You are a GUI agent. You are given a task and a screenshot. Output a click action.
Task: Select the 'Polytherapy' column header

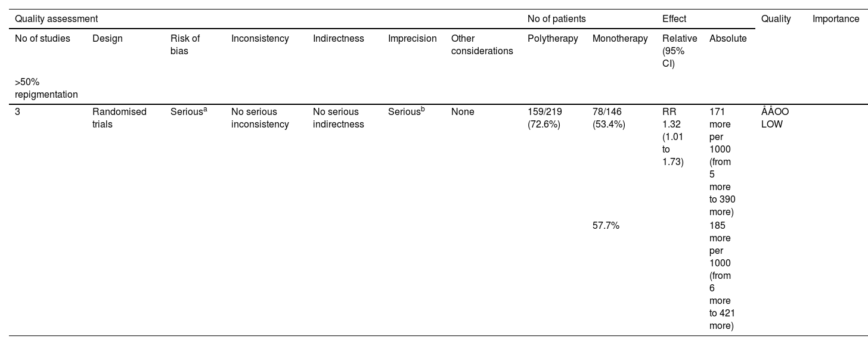(x=553, y=39)
